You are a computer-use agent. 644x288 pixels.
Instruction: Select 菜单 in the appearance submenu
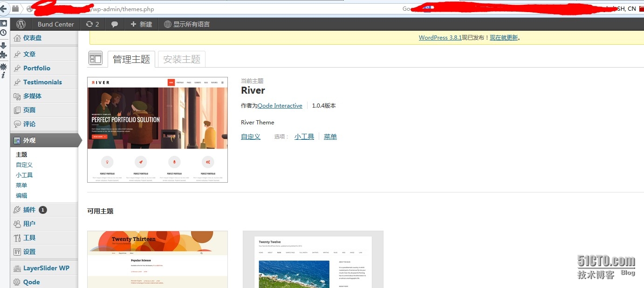point(21,185)
